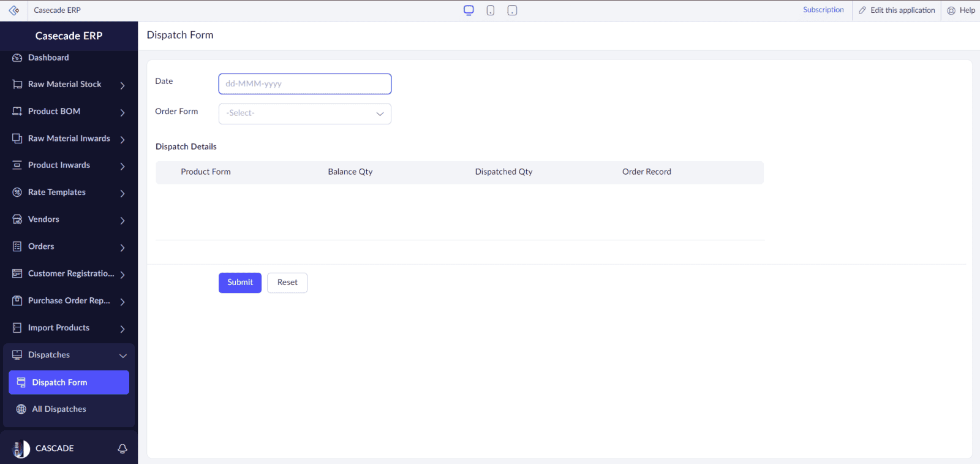Click the Balance Qty column header
Viewport: 980px width, 464px height.
(x=350, y=172)
